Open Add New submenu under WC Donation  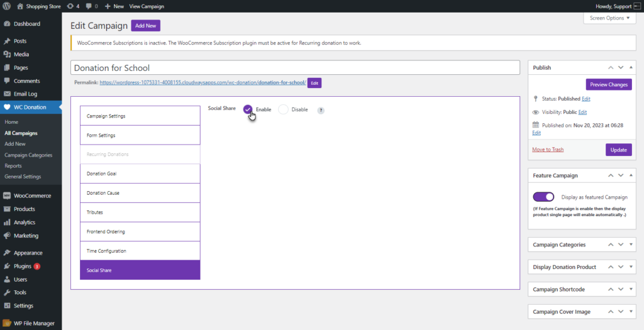pos(15,144)
